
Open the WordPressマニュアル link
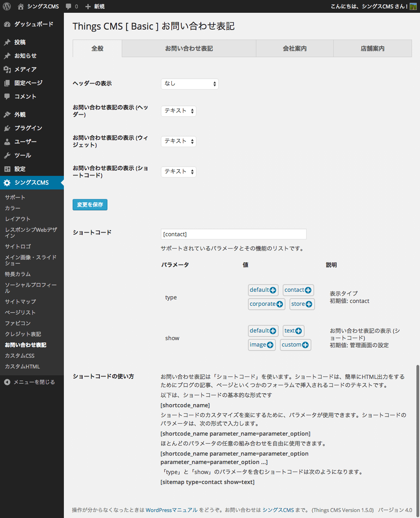click(x=172, y=510)
